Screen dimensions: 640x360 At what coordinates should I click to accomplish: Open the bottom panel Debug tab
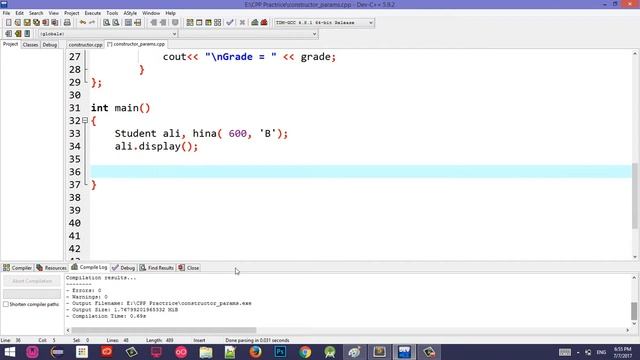pyautogui.click(x=123, y=268)
